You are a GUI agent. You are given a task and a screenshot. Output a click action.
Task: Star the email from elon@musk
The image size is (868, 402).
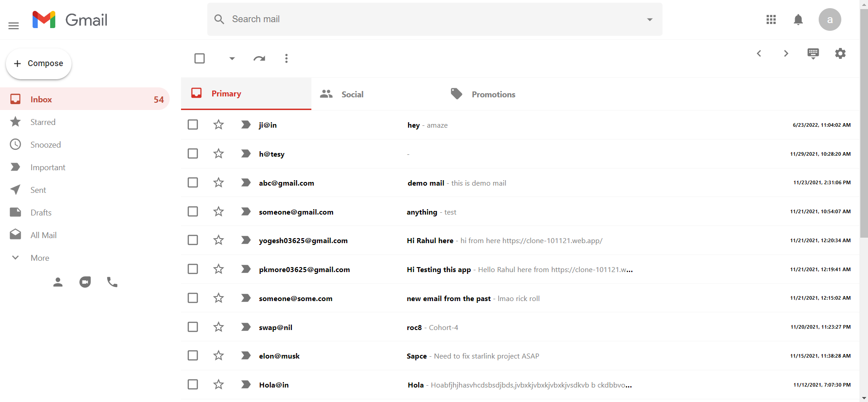point(219,356)
